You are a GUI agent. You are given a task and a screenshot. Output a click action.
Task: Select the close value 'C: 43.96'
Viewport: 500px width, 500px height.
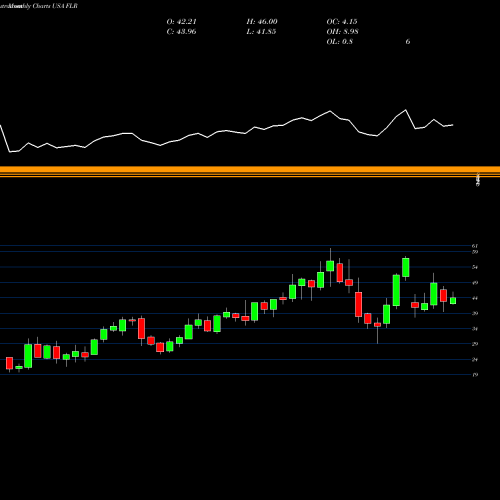click(181, 32)
